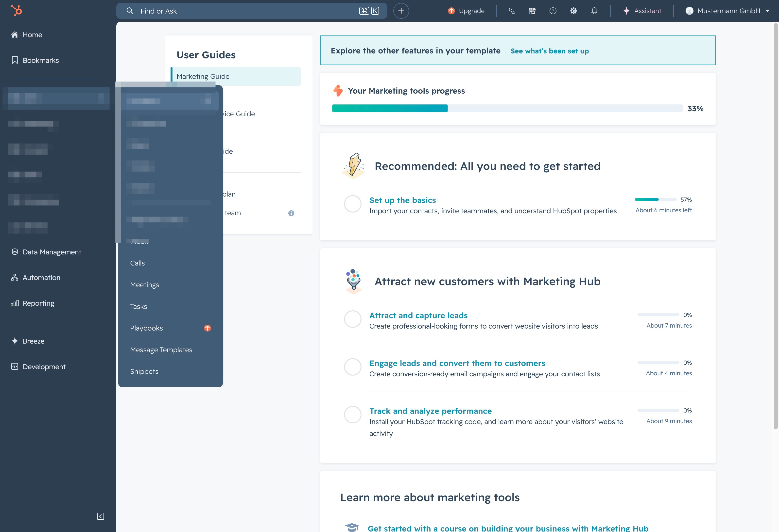
Task: Tick the circle beside 'Set up the basics'
Action: click(x=353, y=204)
